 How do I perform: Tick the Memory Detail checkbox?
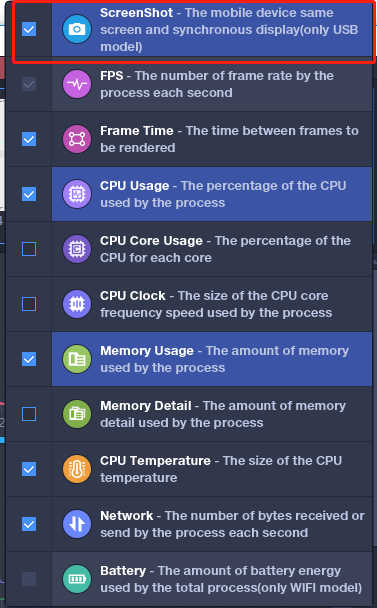29,414
